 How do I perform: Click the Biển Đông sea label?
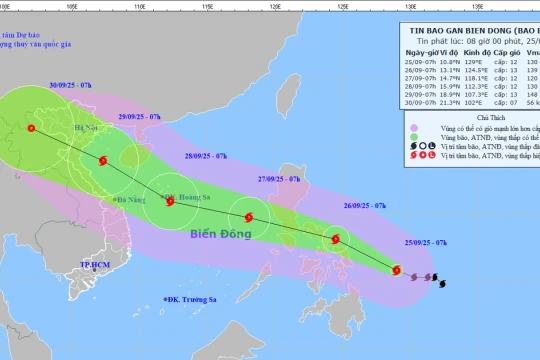coord(221,234)
